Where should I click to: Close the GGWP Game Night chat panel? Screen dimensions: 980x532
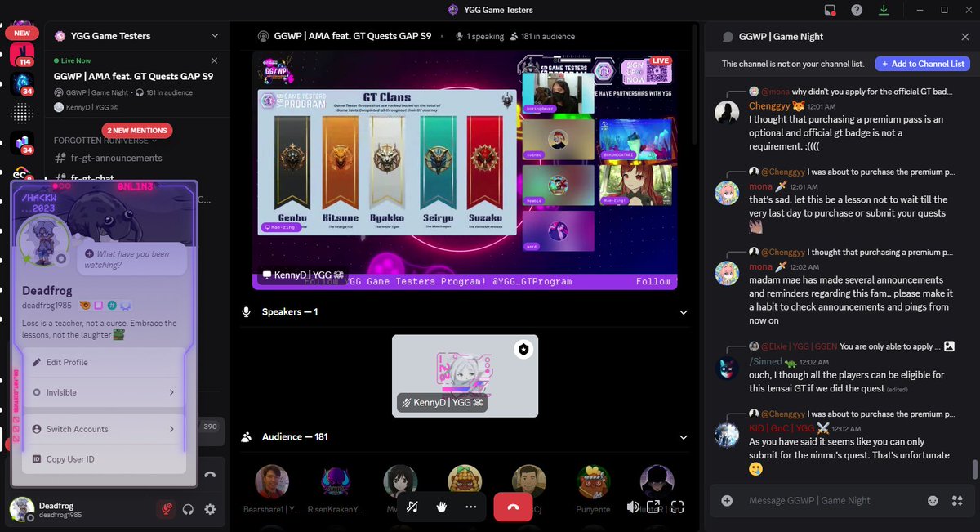coord(965,36)
